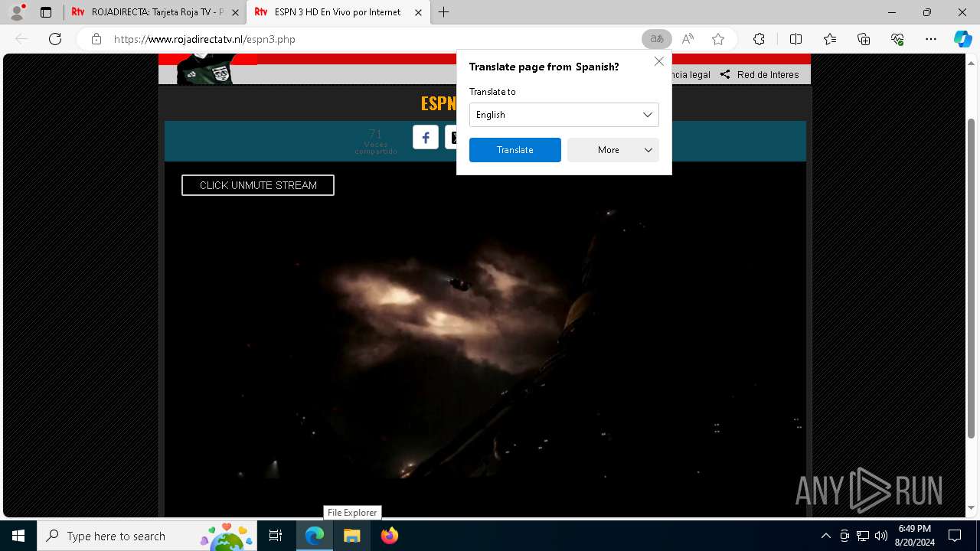
Task: Open File Explorer from the taskbar
Action: [351, 536]
